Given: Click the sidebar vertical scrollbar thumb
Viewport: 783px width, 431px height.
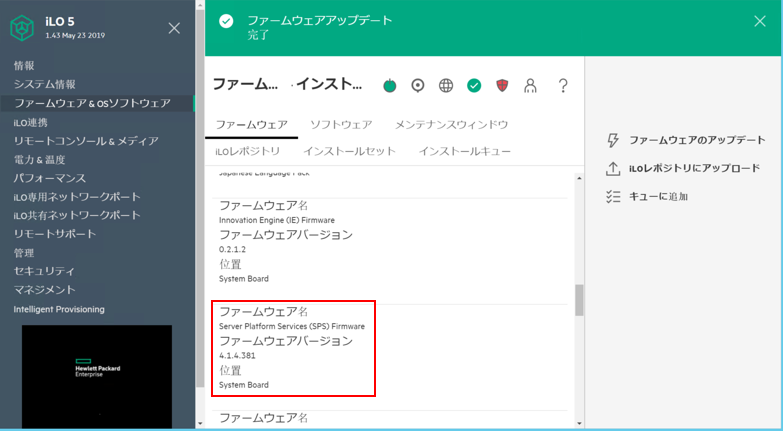Looking at the screenshot, I should [200, 198].
